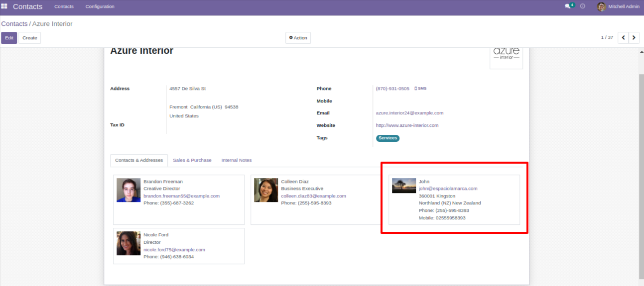Image resolution: width=644 pixels, height=286 pixels.
Task: Click Nicole Ford's Director job title
Action: (x=152, y=242)
